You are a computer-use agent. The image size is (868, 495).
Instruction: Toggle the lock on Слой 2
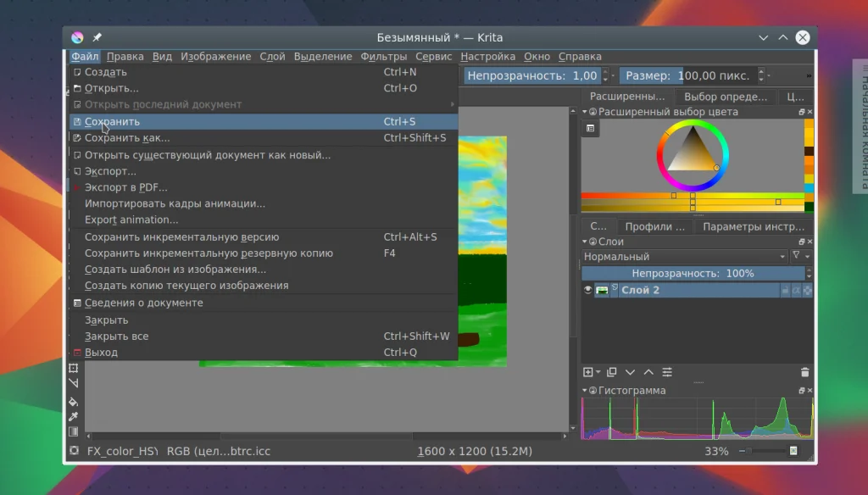point(785,290)
